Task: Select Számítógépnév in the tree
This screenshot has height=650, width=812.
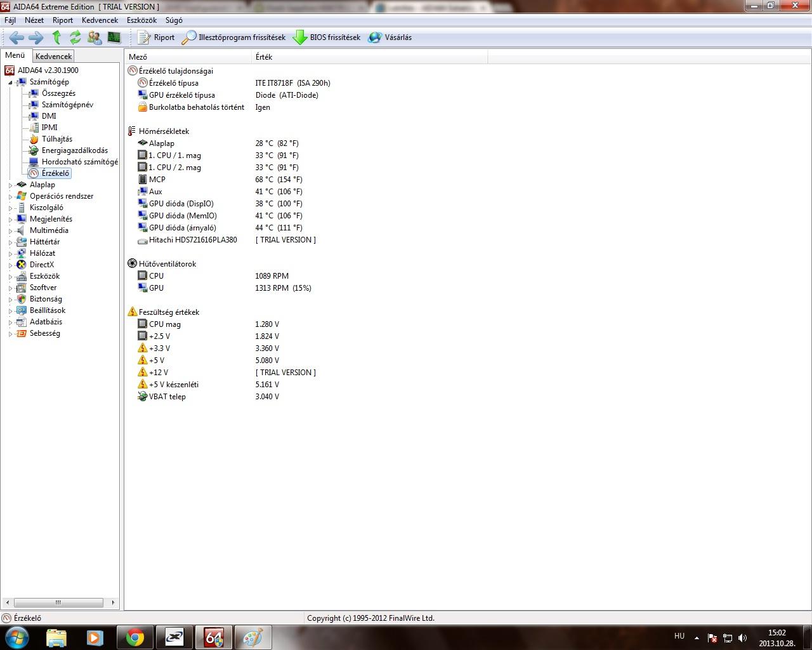Action: click(x=67, y=105)
